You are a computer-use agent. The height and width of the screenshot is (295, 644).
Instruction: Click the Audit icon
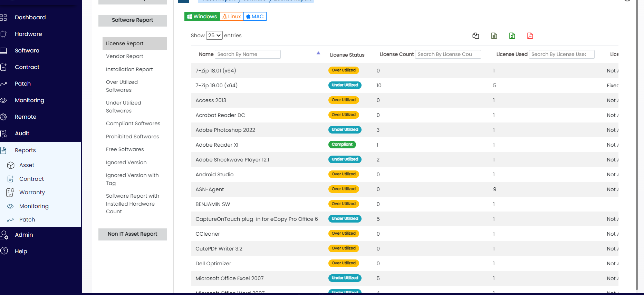[x=3, y=134]
